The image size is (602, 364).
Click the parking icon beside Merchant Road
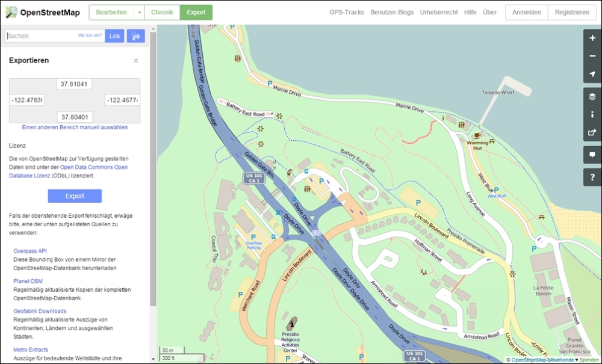(x=240, y=295)
